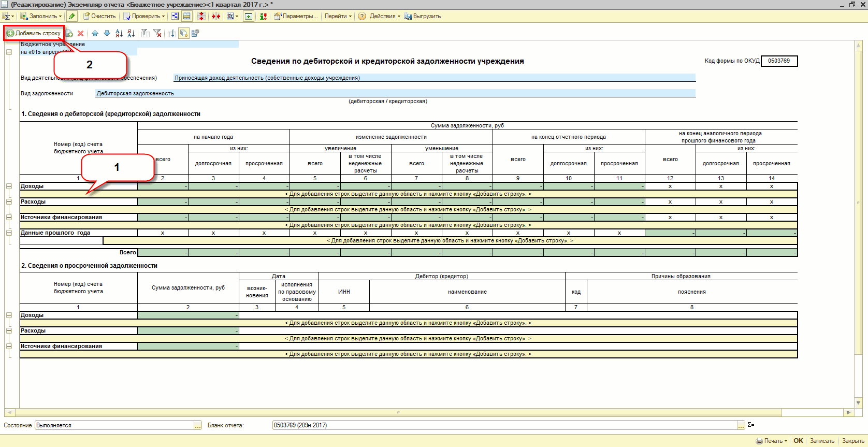
Task: Click the list settings gear icon in second toolbar
Action: pos(195,33)
